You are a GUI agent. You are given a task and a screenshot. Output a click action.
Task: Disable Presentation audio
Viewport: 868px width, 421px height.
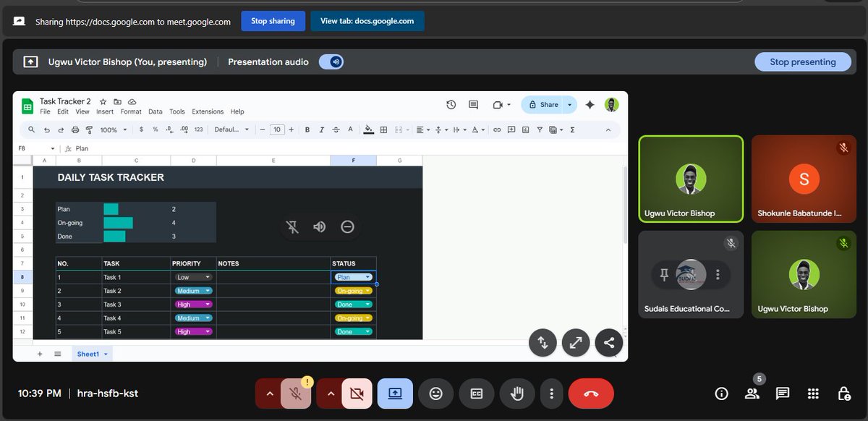[x=331, y=61]
